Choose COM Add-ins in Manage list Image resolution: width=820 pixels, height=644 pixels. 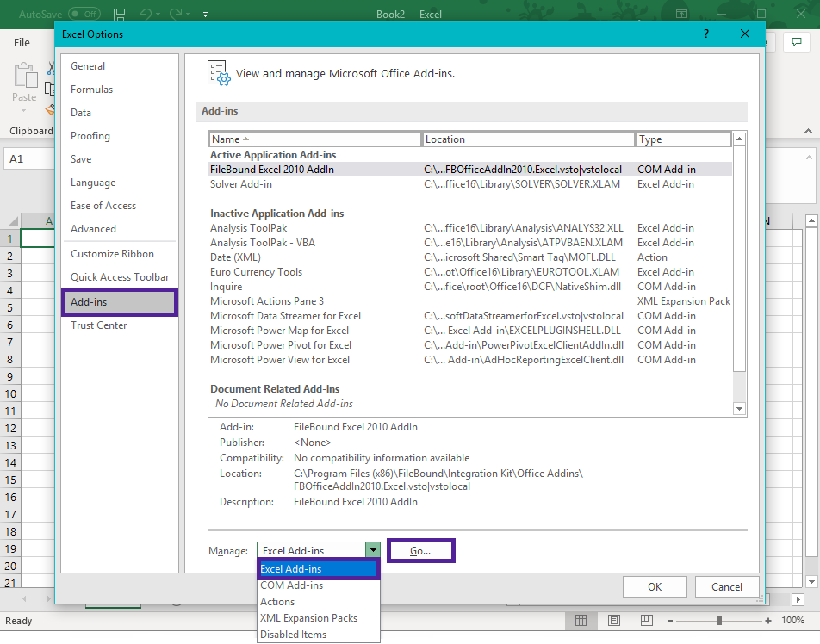tap(318, 585)
